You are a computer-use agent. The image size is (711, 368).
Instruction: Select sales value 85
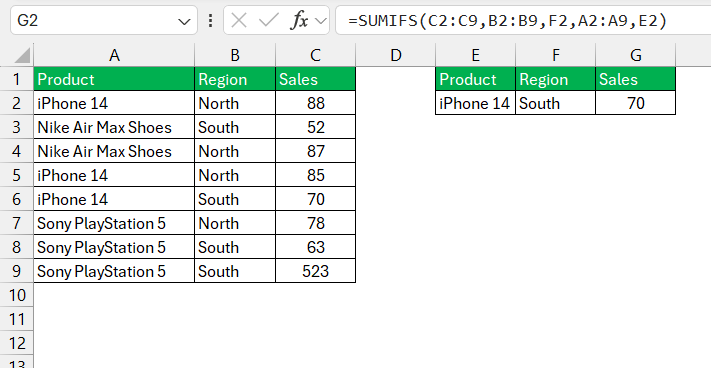click(x=316, y=175)
